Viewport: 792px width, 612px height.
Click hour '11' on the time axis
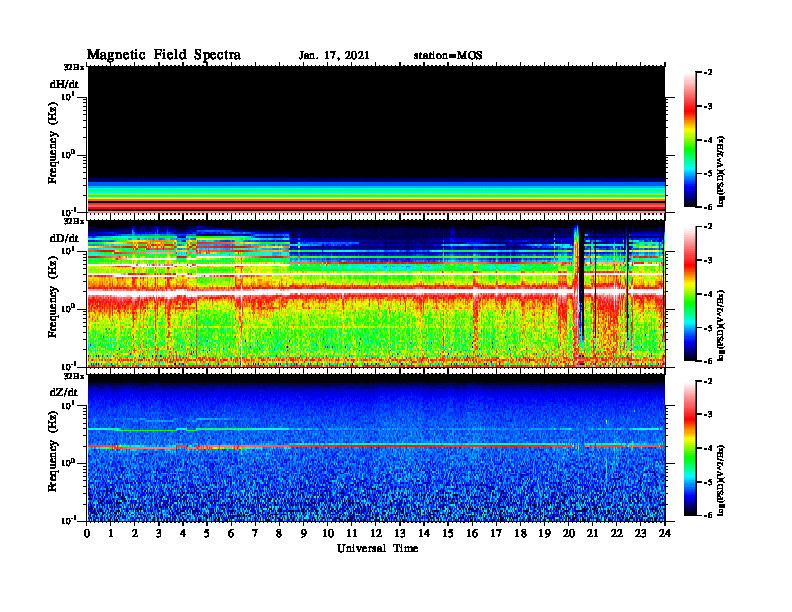352,534
